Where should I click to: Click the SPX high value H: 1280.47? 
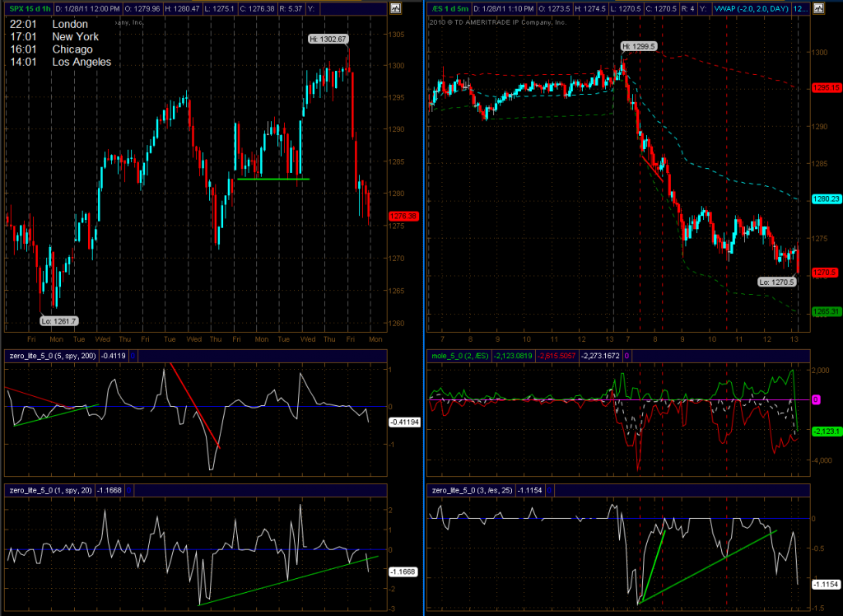[182, 8]
